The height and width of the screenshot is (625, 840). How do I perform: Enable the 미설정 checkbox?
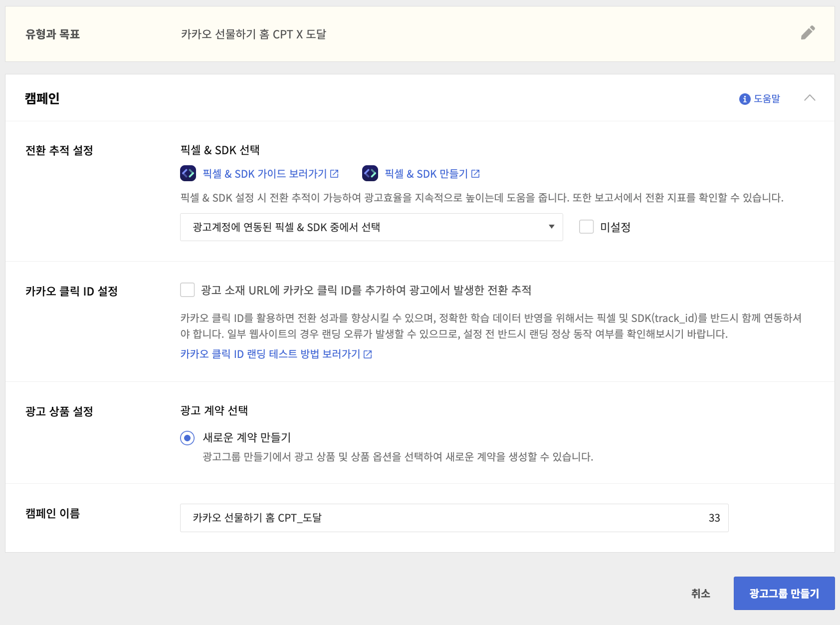coord(586,227)
